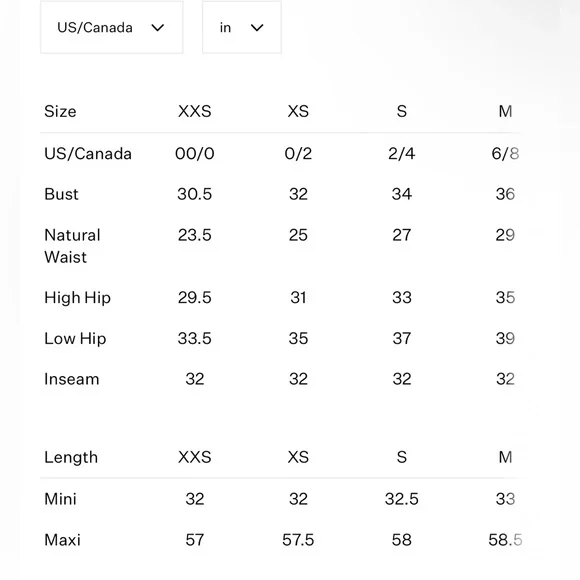Click the 00/0 US/Canada size value
Viewport: 580px width, 580px height.
pyautogui.click(x=195, y=154)
